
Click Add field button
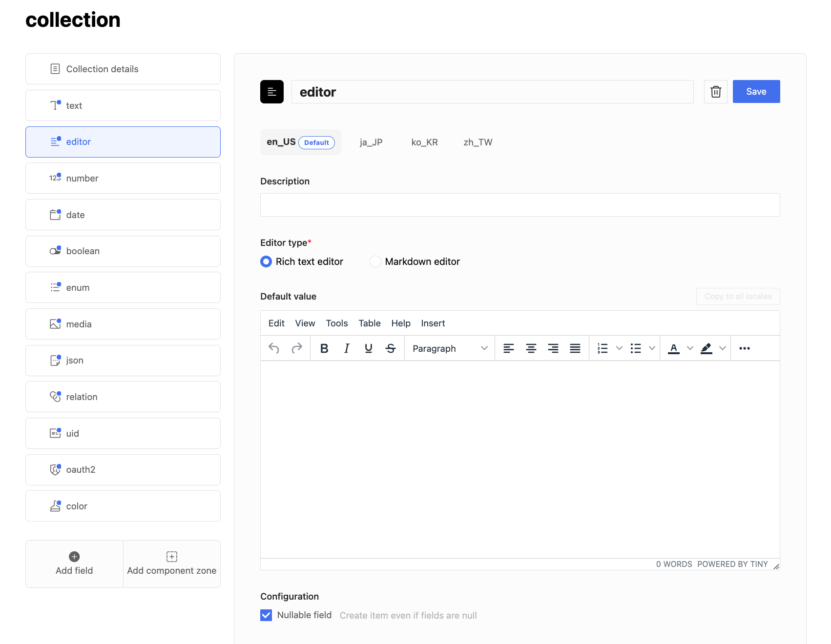[74, 564]
